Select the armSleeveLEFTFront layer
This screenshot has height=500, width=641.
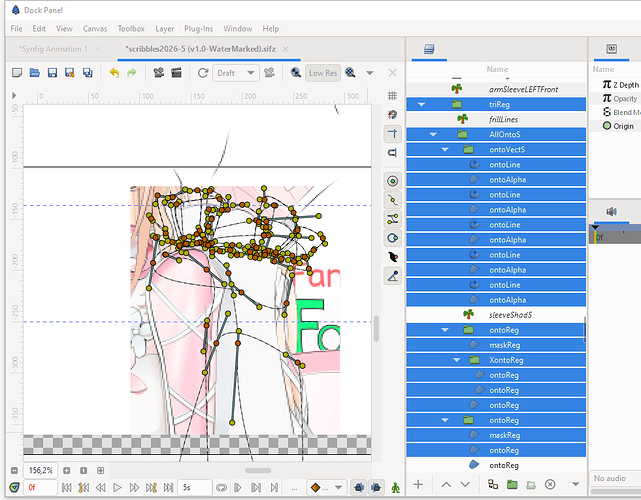click(x=496, y=89)
